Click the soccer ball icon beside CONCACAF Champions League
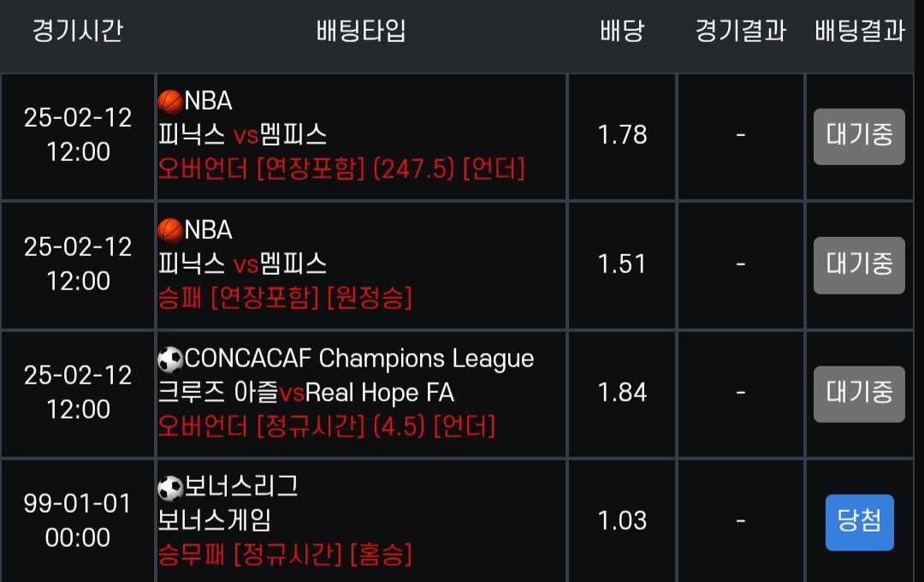This screenshot has height=582, width=924. (170, 359)
